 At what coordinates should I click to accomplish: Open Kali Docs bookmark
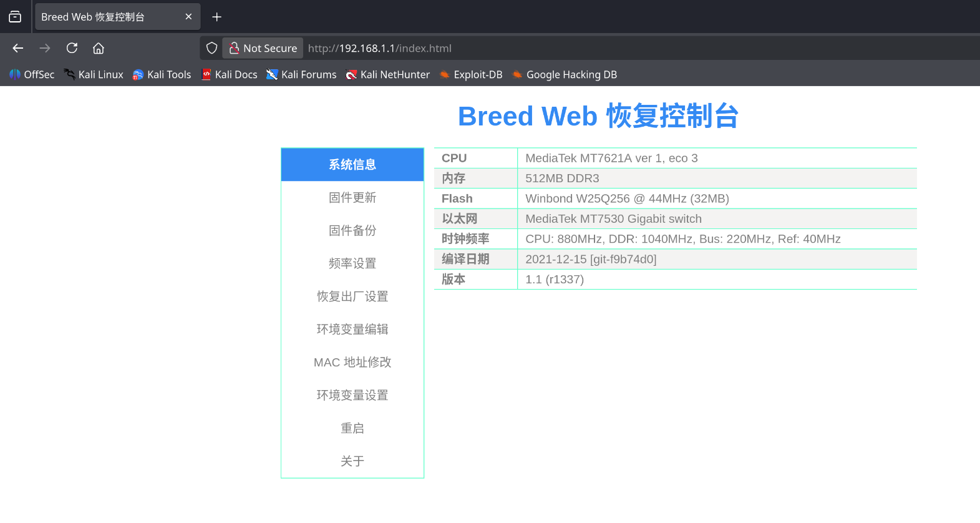(x=229, y=74)
